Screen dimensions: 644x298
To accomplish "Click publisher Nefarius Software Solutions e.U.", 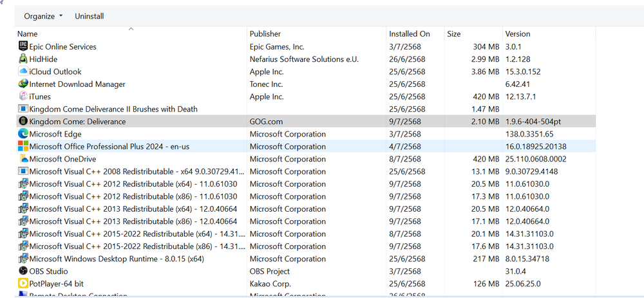I will (305, 59).
